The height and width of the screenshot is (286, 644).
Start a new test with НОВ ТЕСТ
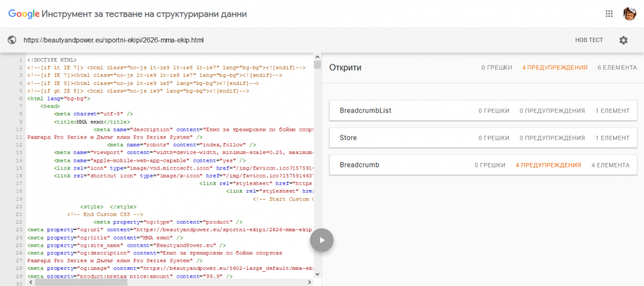tap(589, 40)
